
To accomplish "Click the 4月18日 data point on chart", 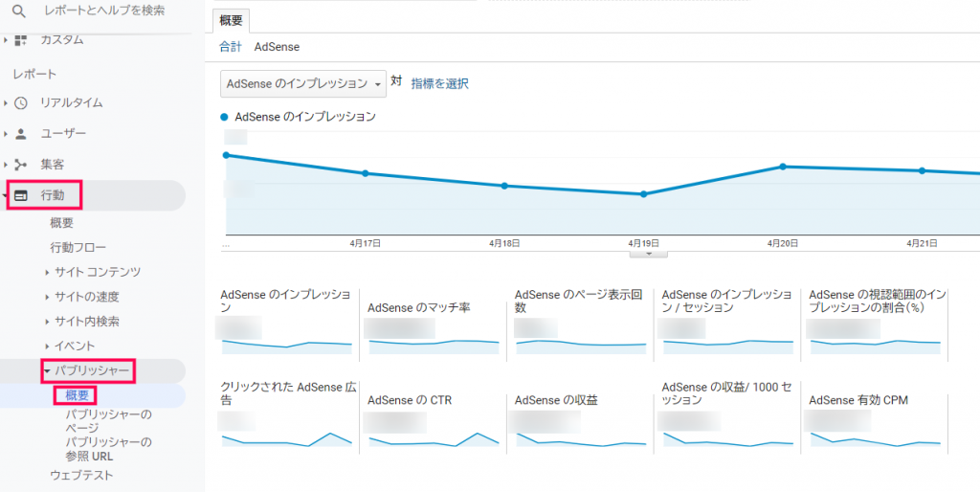I will click(x=504, y=186).
